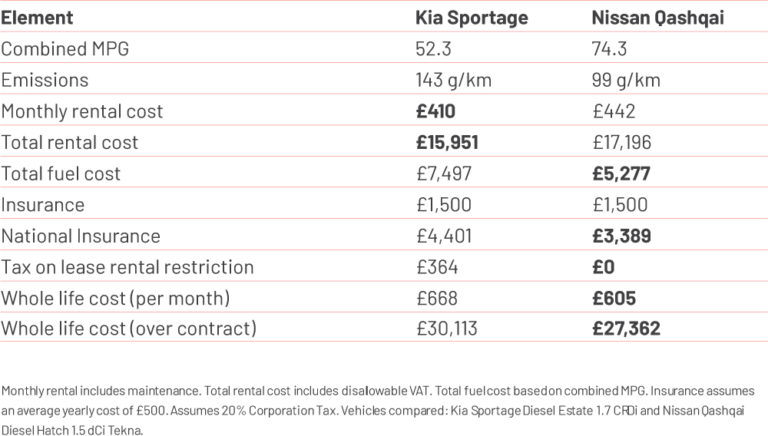Click the £27,362 whole life contract cost
768x436 pixels.
tap(626, 328)
